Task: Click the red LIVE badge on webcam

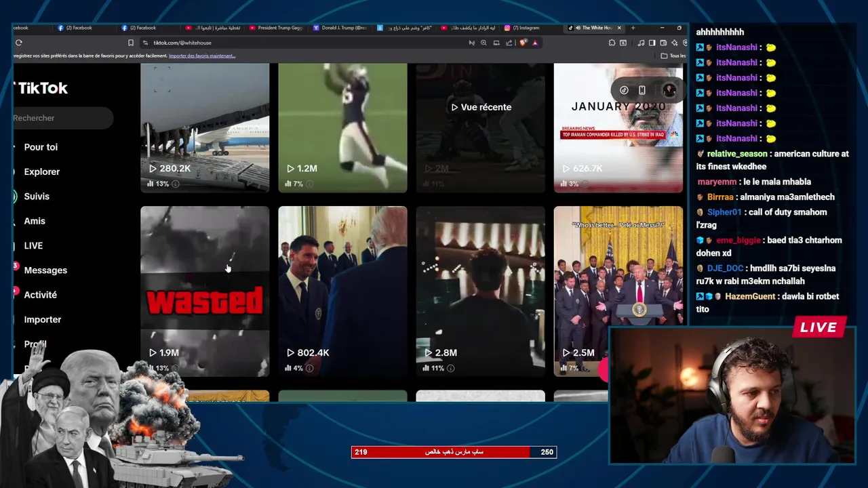Action: pyautogui.click(x=819, y=327)
